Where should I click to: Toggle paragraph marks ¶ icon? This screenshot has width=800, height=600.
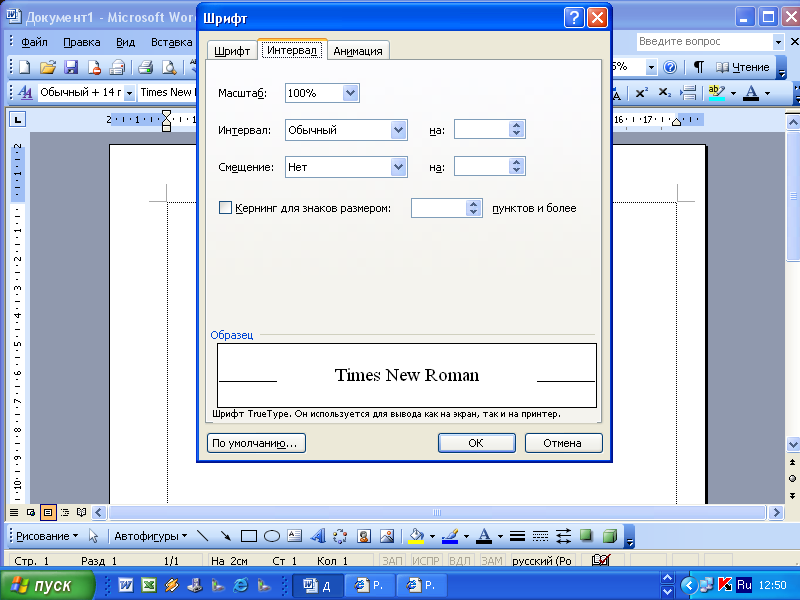[x=698, y=67]
